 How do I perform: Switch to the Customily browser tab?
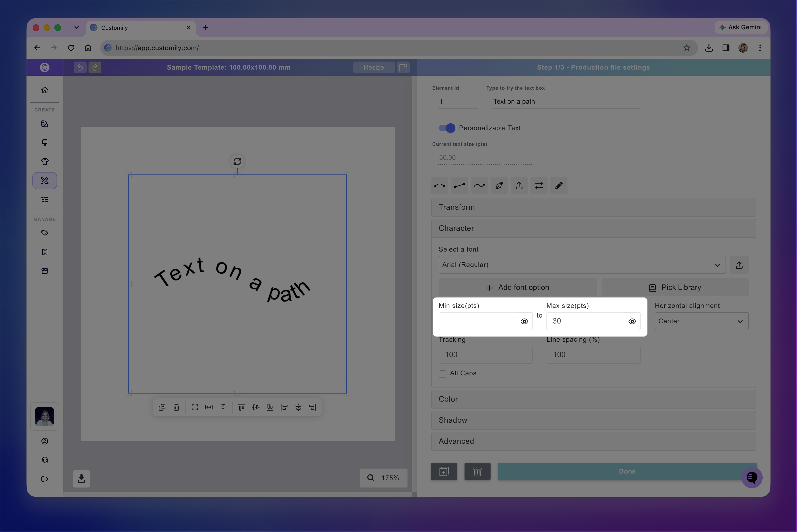coord(141,28)
